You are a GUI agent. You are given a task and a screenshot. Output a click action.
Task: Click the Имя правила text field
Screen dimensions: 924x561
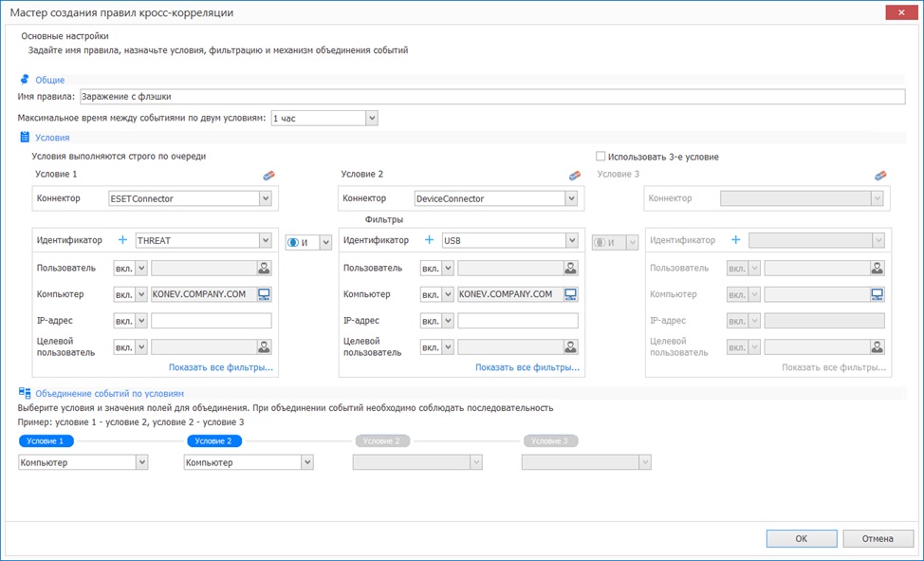coord(491,96)
